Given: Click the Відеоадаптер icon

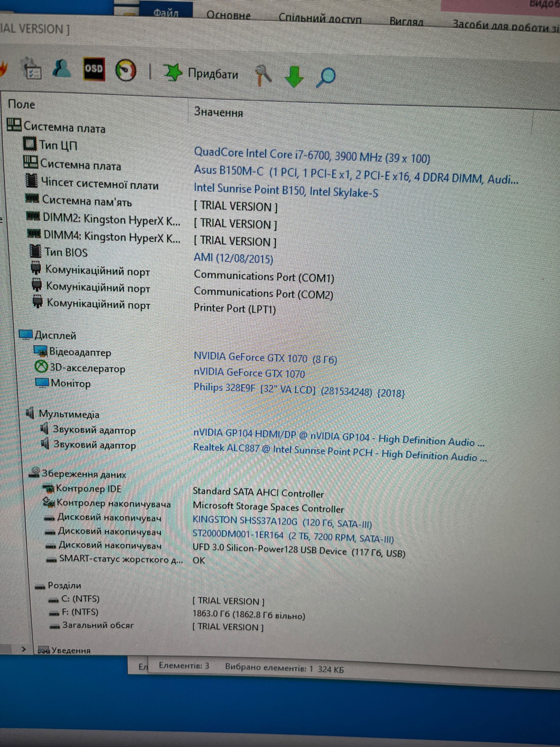Looking at the screenshot, I should coord(41,351).
